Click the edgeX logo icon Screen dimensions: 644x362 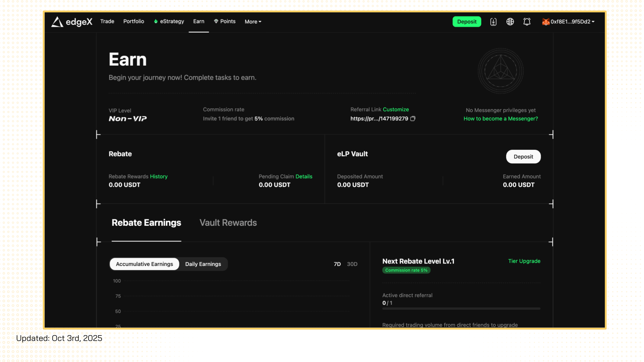[x=57, y=22]
